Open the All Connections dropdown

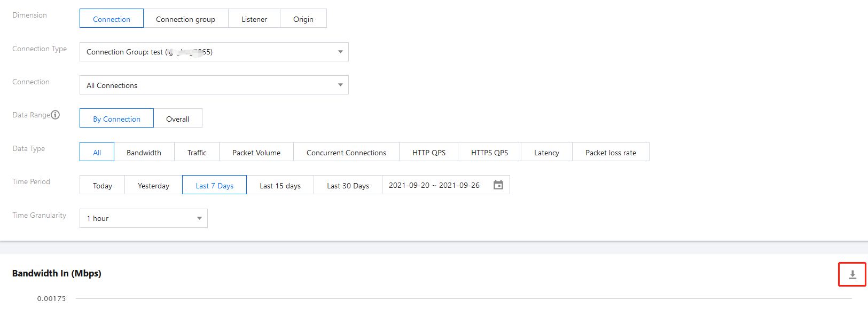pos(340,85)
